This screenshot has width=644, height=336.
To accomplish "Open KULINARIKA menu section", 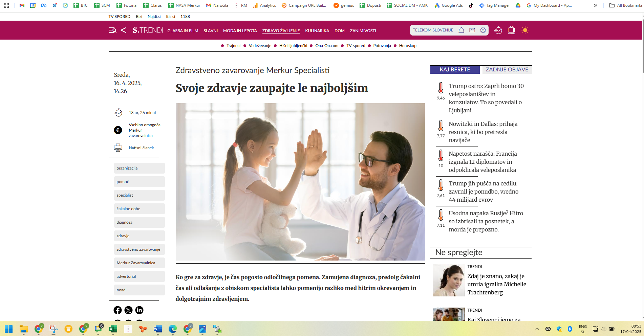I will tap(317, 31).
